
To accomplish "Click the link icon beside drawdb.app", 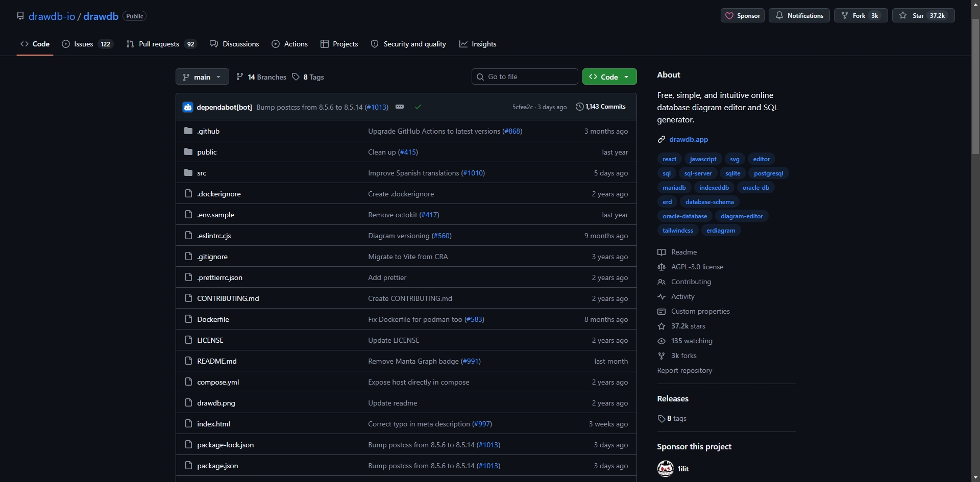I will [661, 140].
